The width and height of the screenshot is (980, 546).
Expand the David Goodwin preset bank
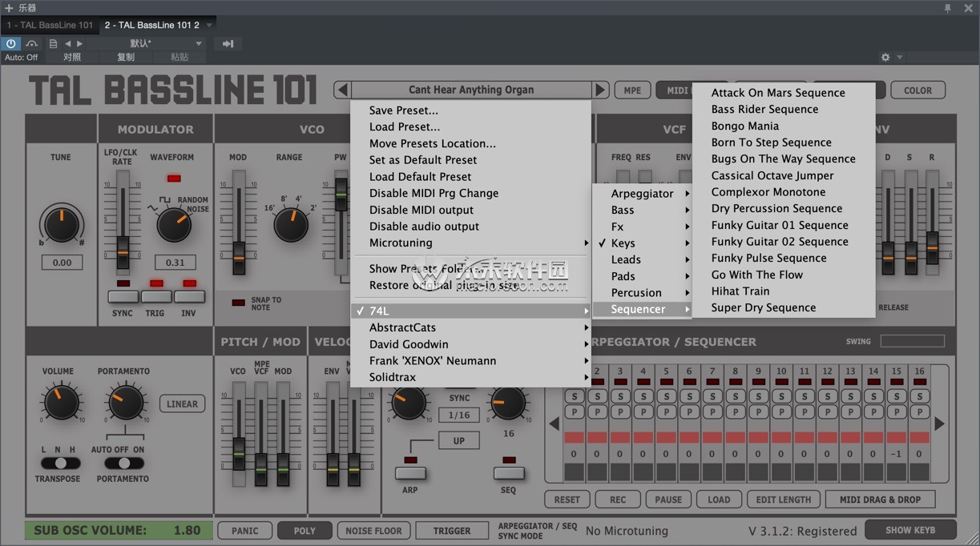(x=471, y=344)
